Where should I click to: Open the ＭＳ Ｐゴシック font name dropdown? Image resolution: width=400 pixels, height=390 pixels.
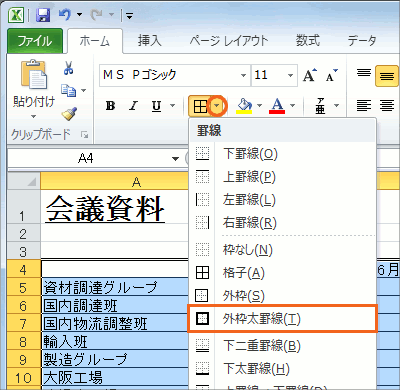pyautogui.click(x=244, y=75)
